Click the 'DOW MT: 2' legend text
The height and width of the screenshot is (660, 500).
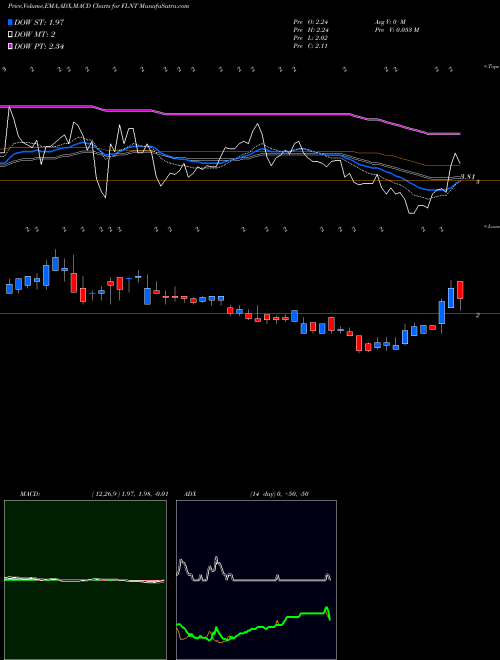[x=35, y=35]
